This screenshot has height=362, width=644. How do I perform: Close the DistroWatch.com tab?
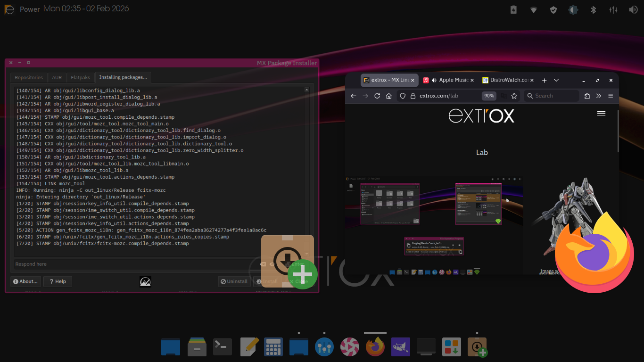pos(531,80)
